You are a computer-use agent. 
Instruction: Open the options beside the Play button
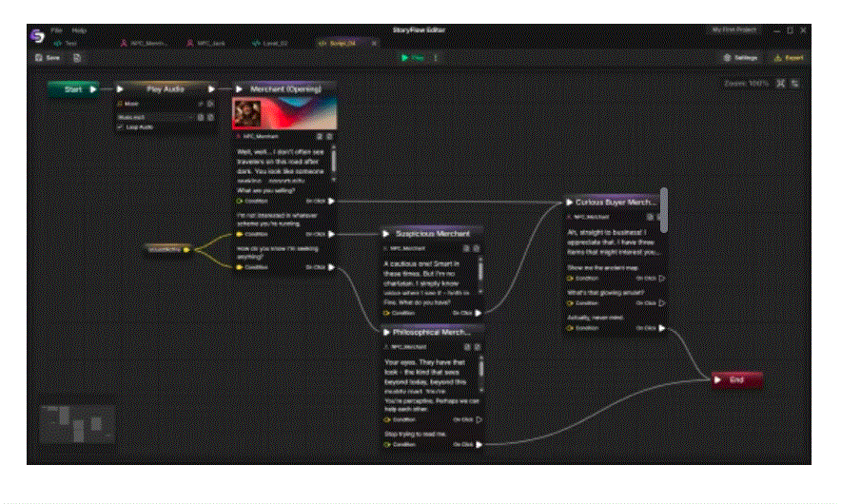(436, 58)
